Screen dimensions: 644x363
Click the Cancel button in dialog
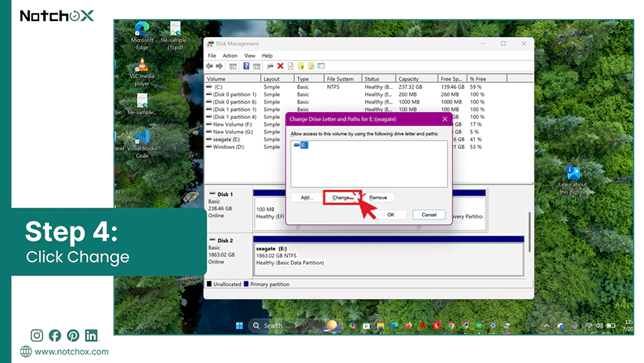point(429,215)
